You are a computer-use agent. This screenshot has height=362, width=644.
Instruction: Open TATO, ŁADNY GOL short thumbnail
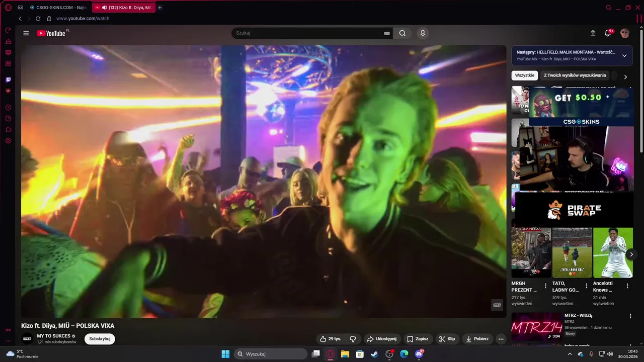tap(572, 252)
